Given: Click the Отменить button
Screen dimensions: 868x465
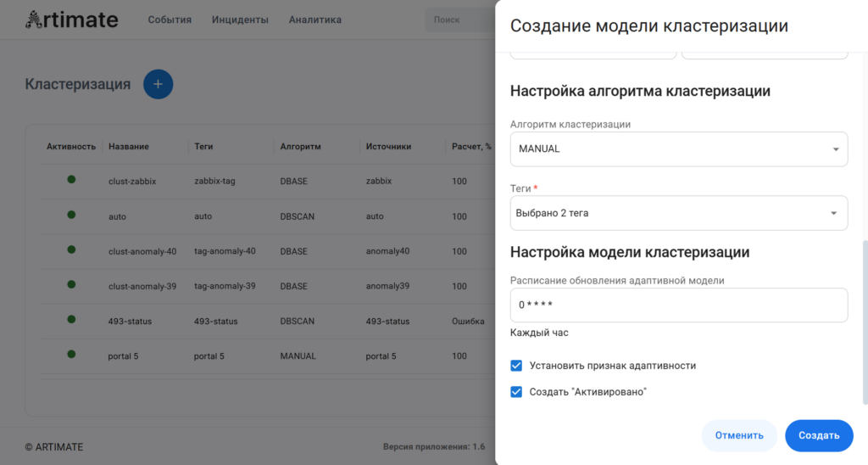Looking at the screenshot, I should coord(739,435).
